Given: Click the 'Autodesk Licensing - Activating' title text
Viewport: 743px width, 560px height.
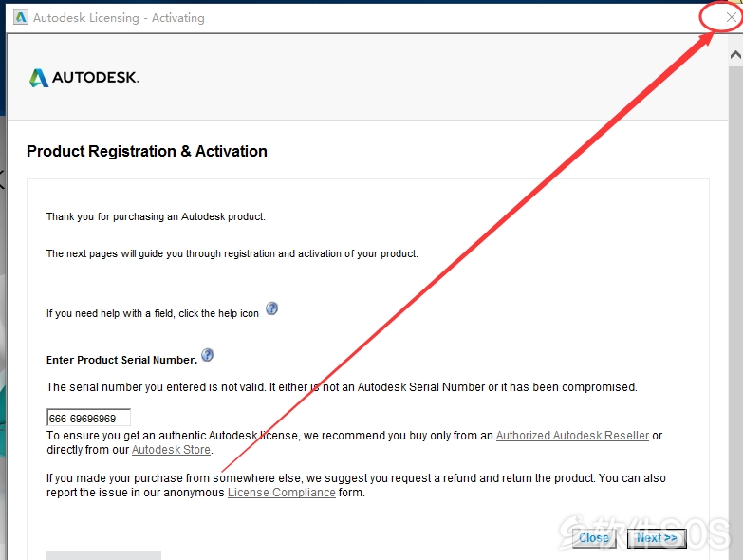Looking at the screenshot, I should tap(119, 18).
